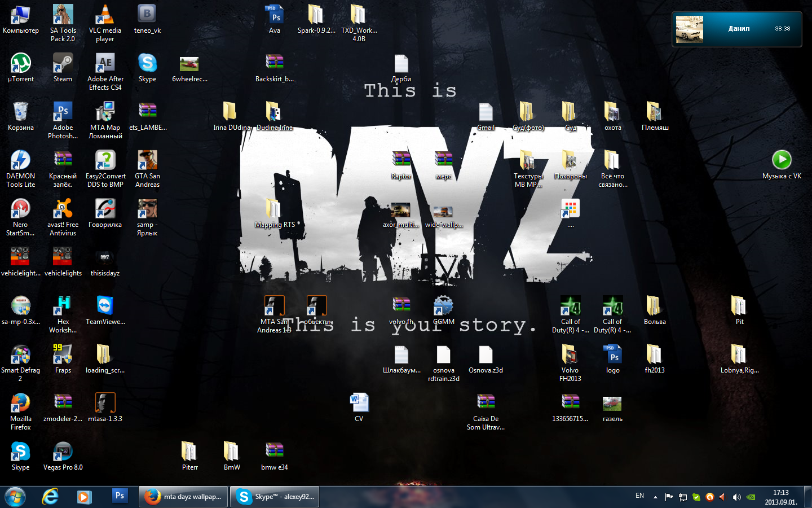Click the mtasa-1.3.3 installer icon
This screenshot has width=812, height=508.
click(105, 408)
